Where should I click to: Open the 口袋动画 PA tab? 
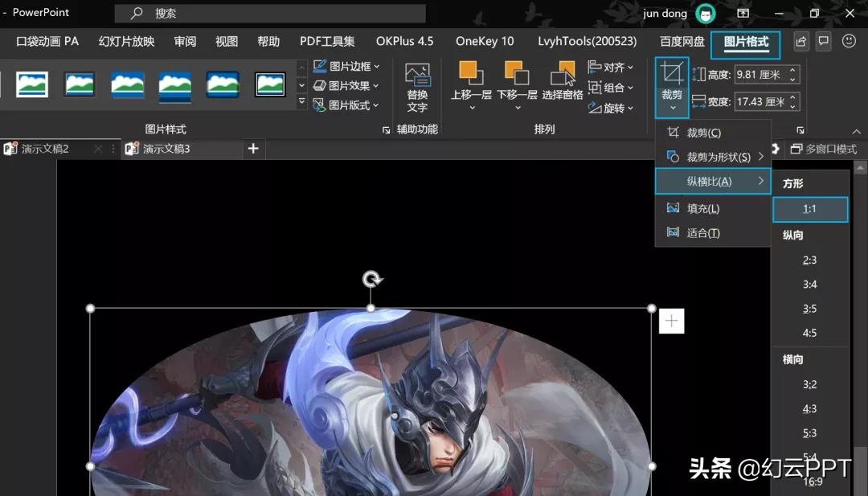[47, 42]
